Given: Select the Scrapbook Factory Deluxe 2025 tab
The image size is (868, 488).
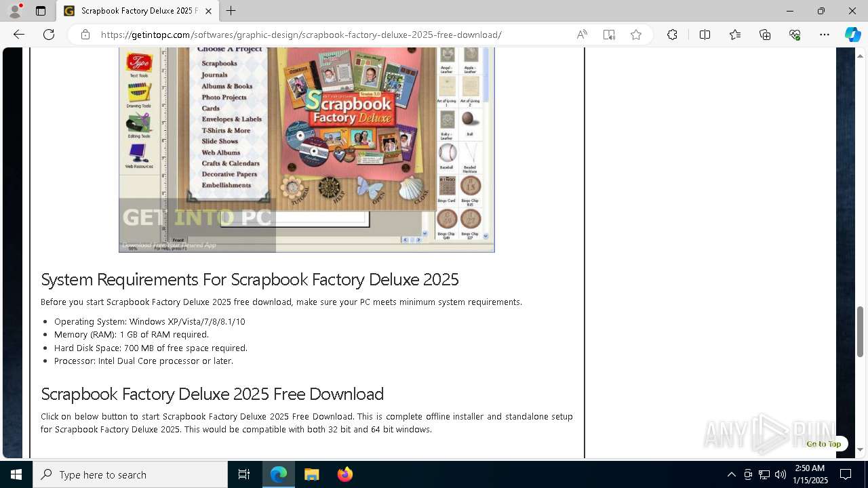Looking at the screenshot, I should point(137,11).
